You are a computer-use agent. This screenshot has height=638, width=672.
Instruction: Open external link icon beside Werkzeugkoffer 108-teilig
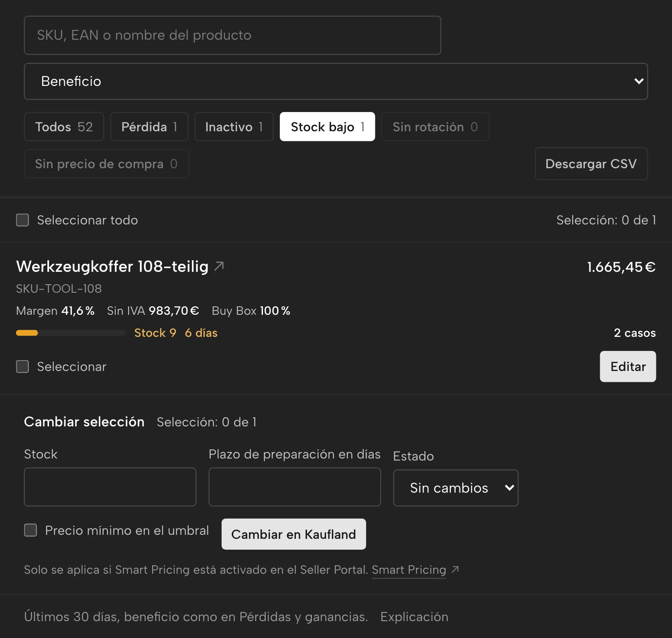click(x=219, y=266)
